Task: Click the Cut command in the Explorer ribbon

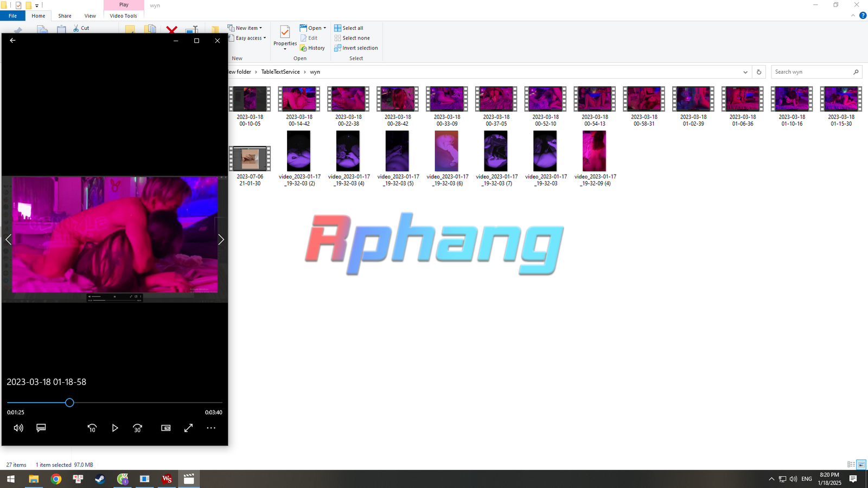Action: click(x=81, y=28)
